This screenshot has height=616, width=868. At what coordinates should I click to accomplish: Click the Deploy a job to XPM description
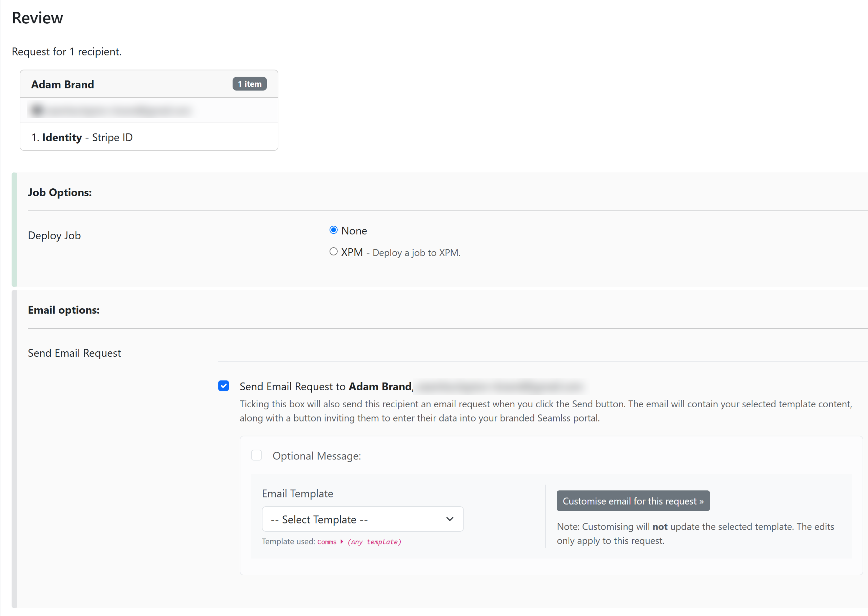pos(416,253)
